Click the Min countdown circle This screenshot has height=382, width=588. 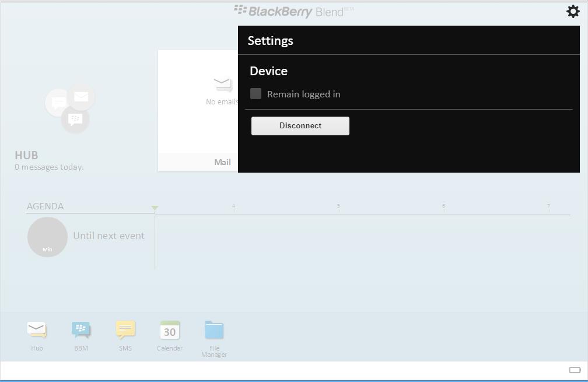pos(47,237)
